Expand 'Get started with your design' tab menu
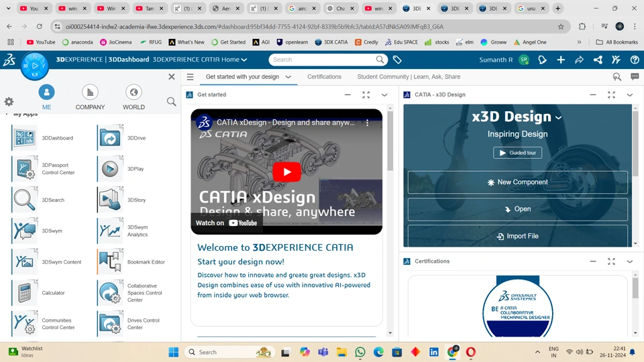Screen dimensions: 644x362 (x=288, y=76)
